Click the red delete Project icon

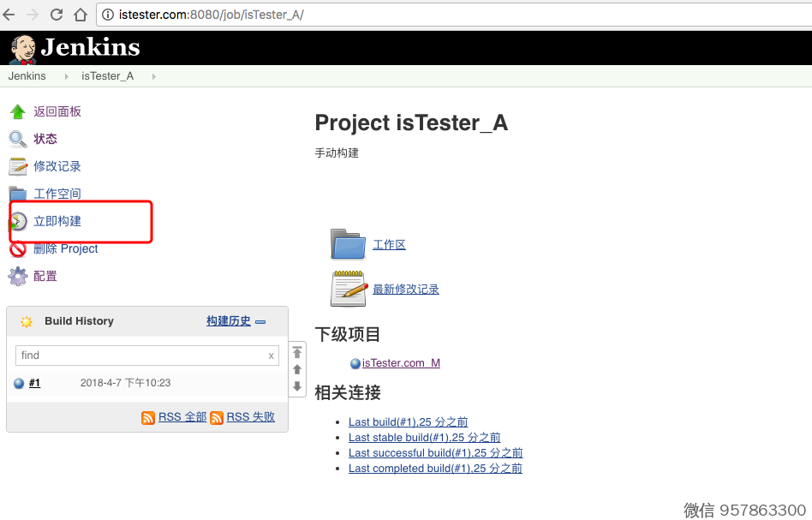click(18, 249)
